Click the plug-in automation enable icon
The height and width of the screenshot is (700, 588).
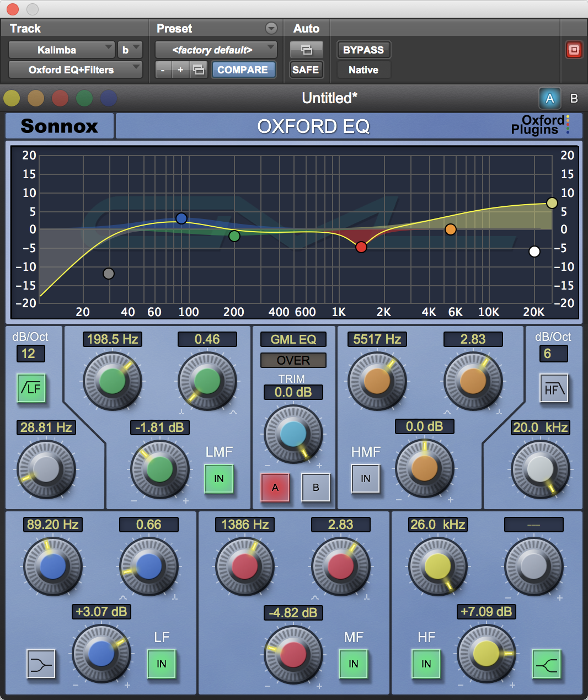pos(306,50)
